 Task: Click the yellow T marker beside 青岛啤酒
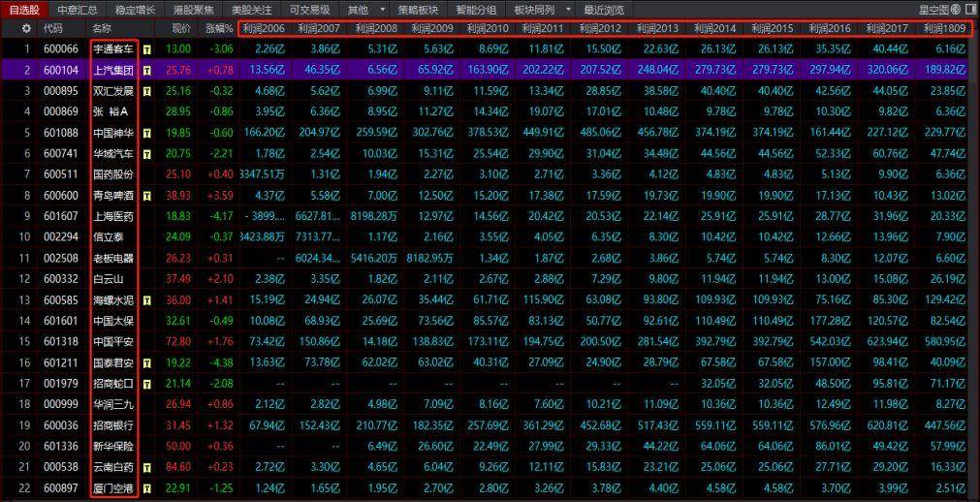(147, 196)
